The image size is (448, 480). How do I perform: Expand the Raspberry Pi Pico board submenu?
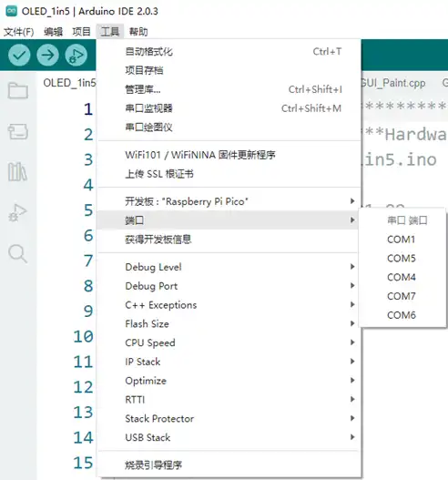(x=229, y=201)
